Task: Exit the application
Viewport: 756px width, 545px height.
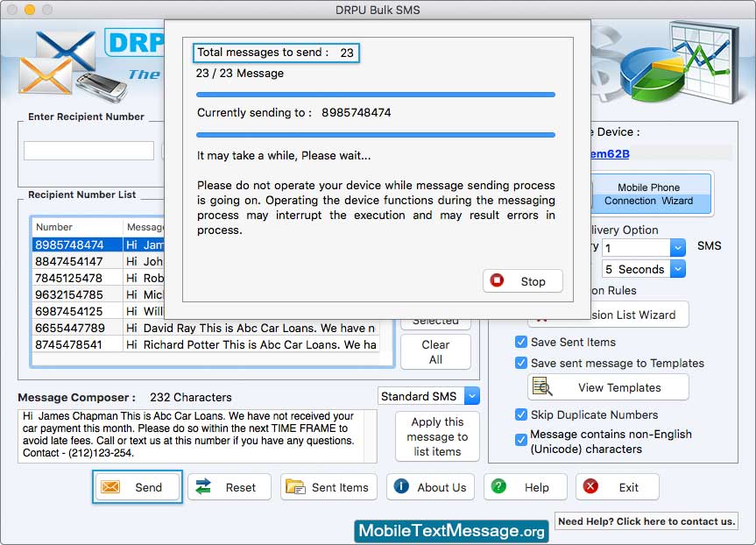Action: [617, 487]
